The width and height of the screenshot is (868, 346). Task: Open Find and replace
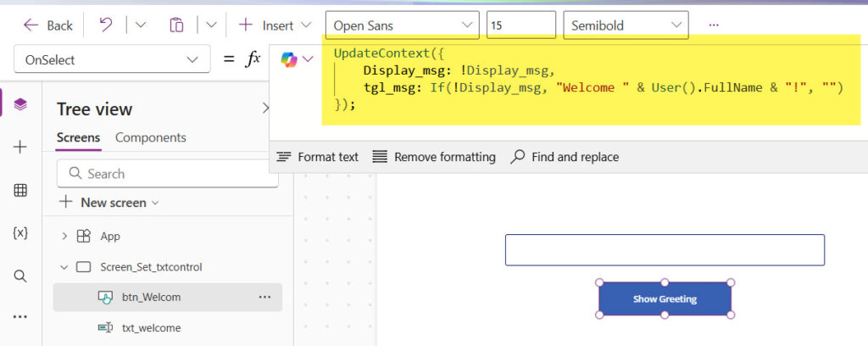(x=564, y=157)
